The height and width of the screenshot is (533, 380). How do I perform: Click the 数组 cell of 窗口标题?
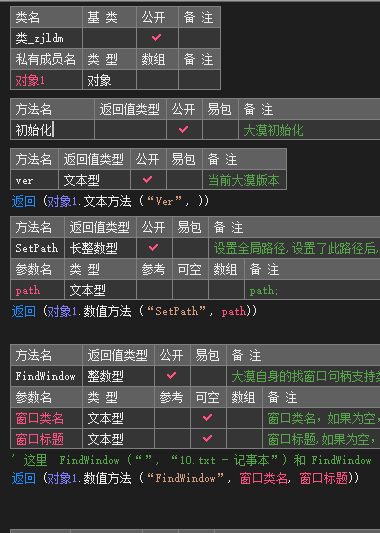point(244,439)
